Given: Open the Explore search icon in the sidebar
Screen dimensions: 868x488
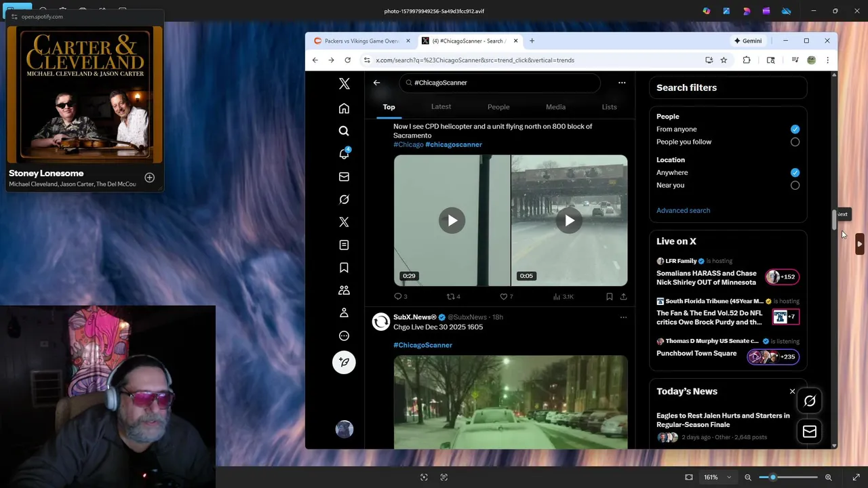Looking at the screenshot, I should point(344,131).
